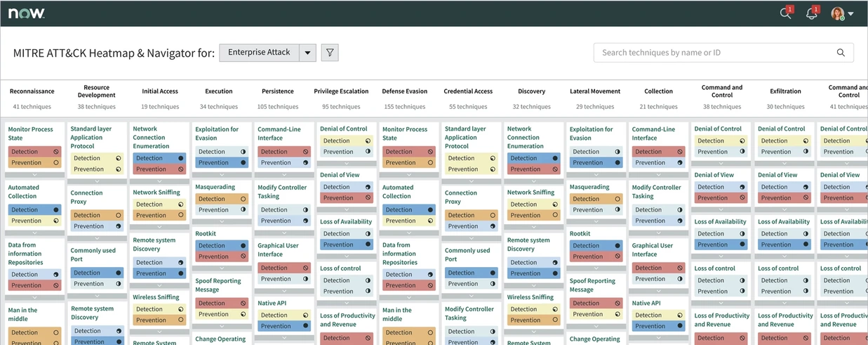Select the Reconnaissance column header
The image size is (868, 345).
pos(32,91)
